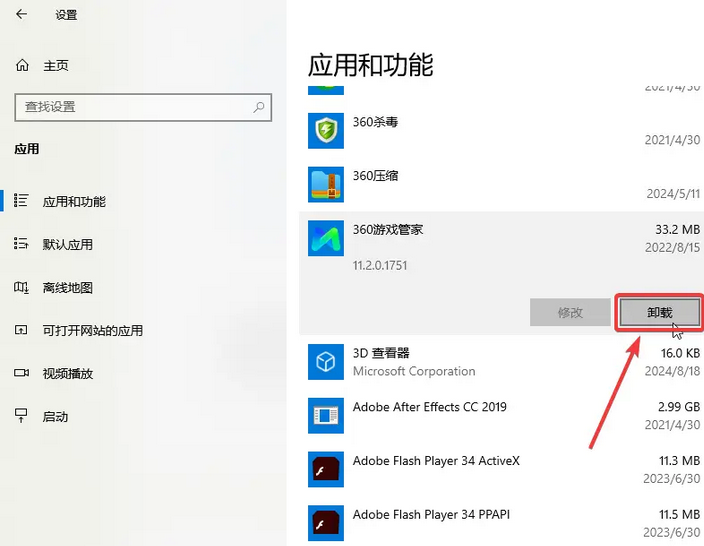The image size is (704, 546).
Task: Click the 360压缩 archive icon
Action: tap(326, 185)
